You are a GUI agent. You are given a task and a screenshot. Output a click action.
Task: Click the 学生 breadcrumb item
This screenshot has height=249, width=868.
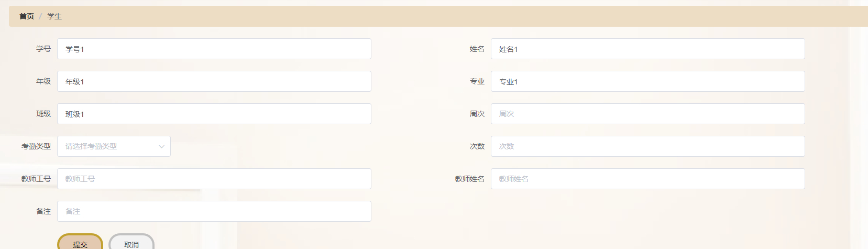tap(54, 16)
